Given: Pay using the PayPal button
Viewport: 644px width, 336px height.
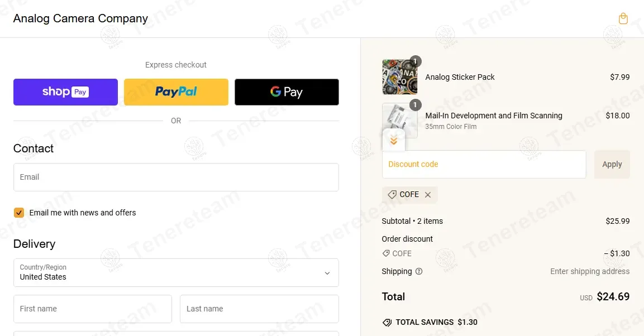Looking at the screenshot, I should [176, 92].
